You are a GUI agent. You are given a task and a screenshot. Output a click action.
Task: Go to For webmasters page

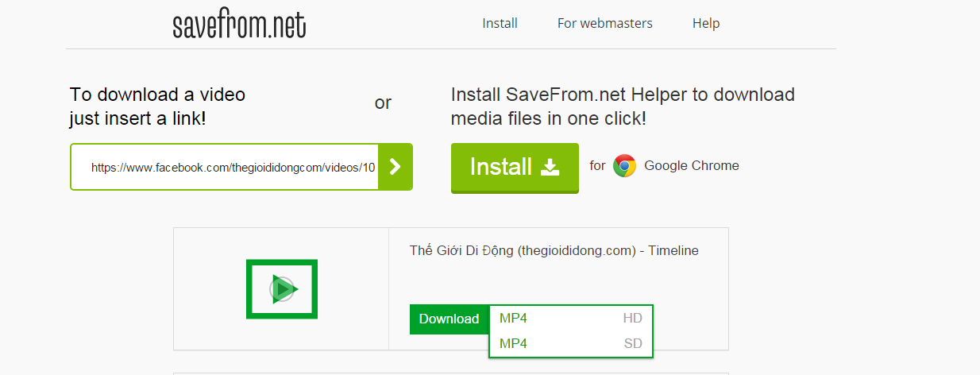coord(604,24)
